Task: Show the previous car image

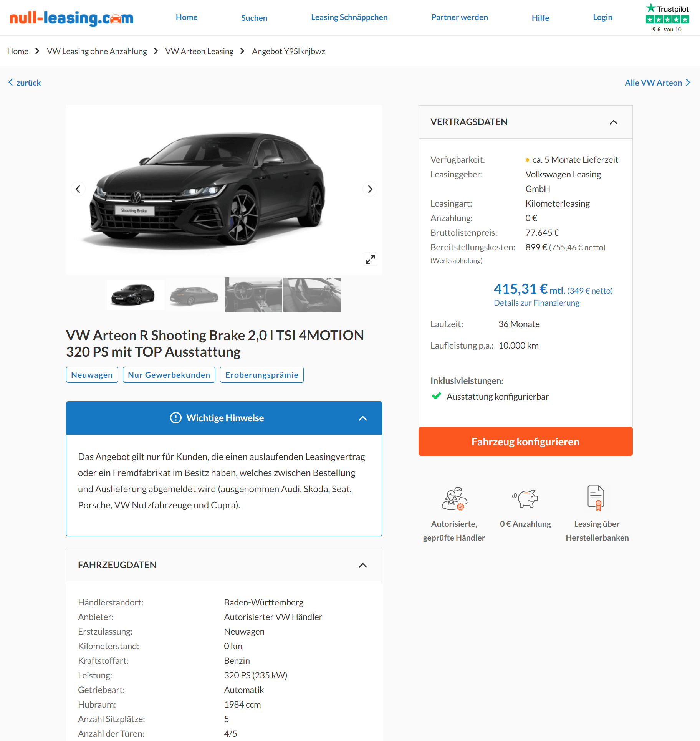Action: pos(78,189)
